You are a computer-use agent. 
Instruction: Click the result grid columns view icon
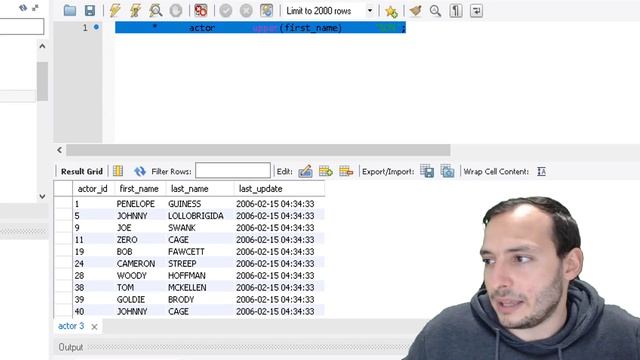point(118,171)
